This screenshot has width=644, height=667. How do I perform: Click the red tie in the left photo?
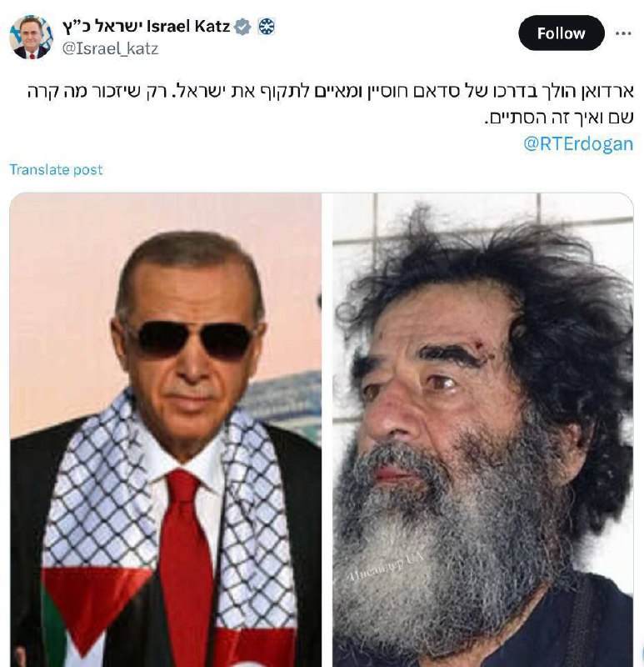click(x=185, y=566)
